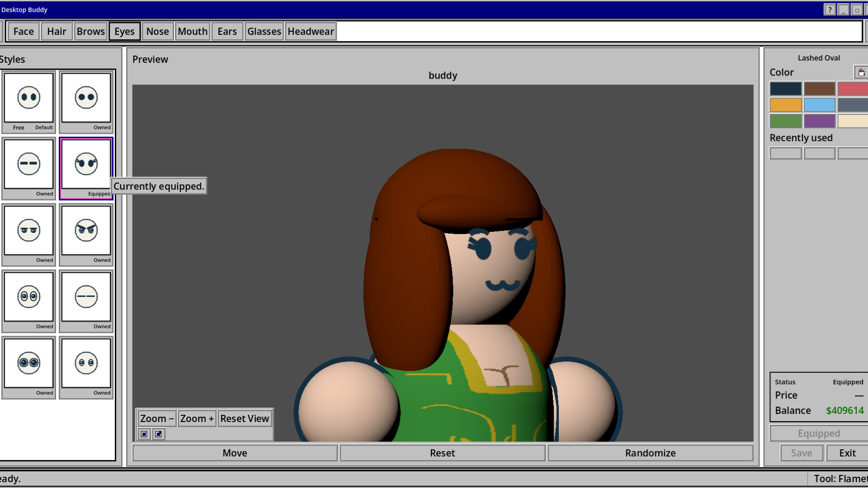The height and width of the screenshot is (488, 868).
Task: Click the second recently used color slot
Action: pos(819,154)
